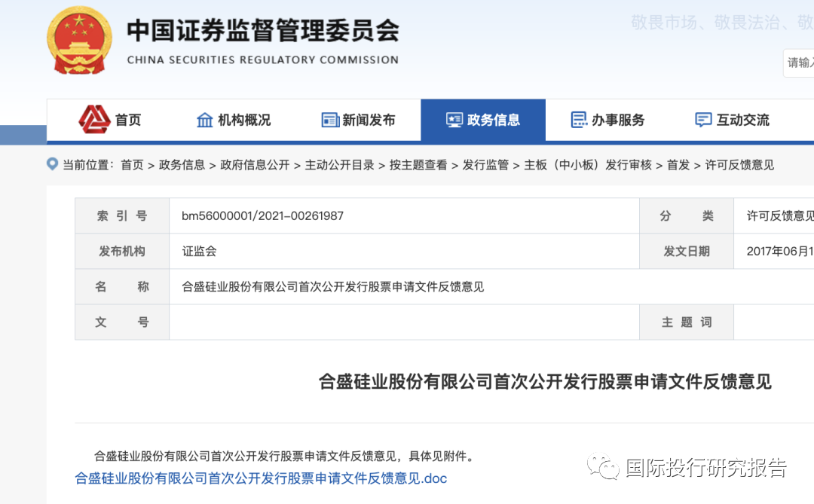Open 主板（中小板）发行审核 breadcrumb link
814x504 pixels.
(x=588, y=165)
